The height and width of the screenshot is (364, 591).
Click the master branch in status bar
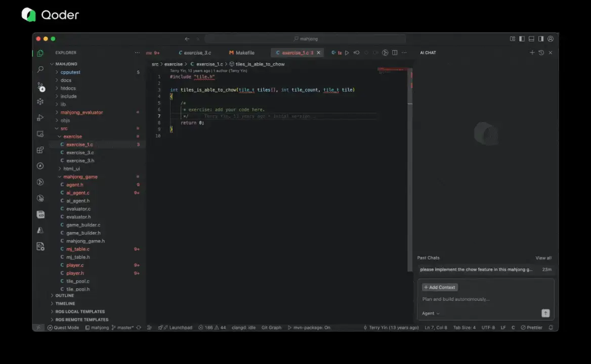122,328
